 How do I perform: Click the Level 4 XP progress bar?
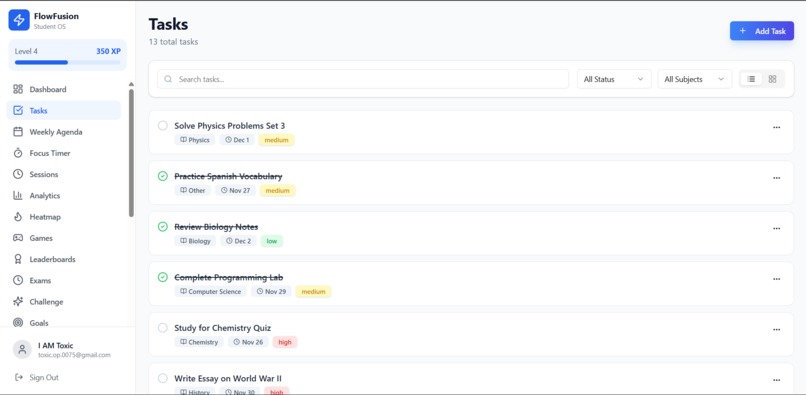pyautogui.click(x=67, y=62)
